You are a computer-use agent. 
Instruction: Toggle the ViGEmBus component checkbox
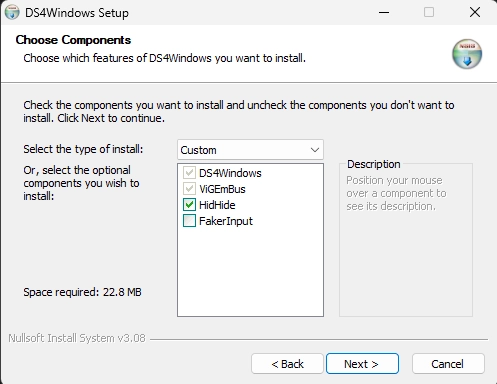point(189,189)
